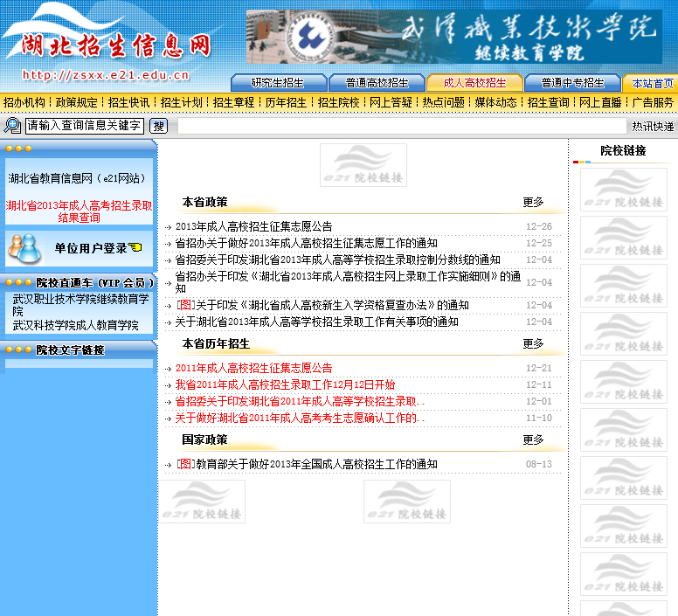This screenshot has height=616, width=678.
Task: Open 我省2011年录取工作12月12日开始 link
Action: tap(285, 384)
